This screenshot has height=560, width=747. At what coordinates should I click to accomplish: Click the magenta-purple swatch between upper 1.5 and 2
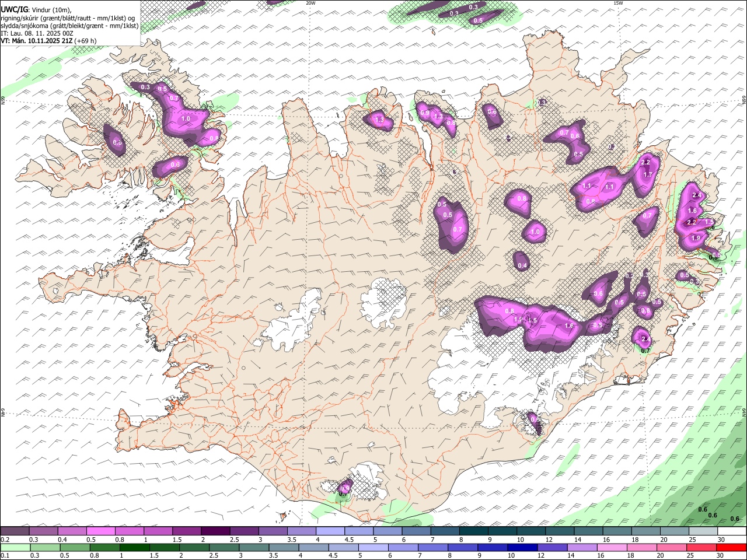tap(187, 531)
